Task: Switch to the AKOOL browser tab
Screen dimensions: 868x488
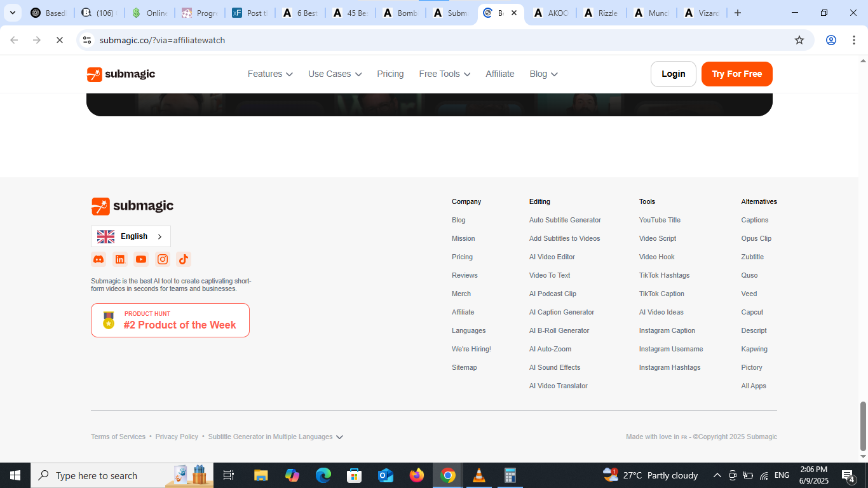Action: point(552,13)
